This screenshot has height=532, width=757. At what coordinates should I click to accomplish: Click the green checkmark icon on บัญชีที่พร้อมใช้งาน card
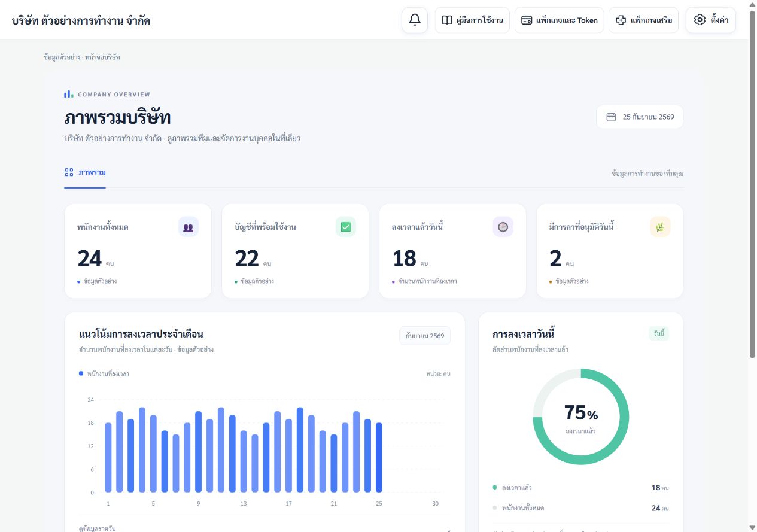346,227
